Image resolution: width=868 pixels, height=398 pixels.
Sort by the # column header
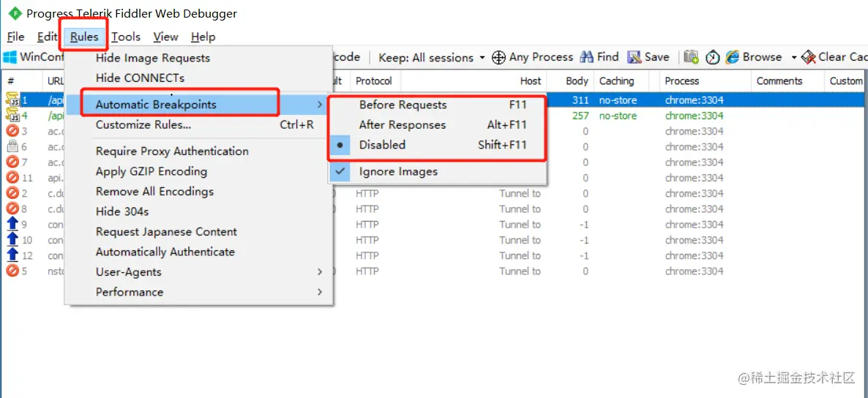pos(22,80)
